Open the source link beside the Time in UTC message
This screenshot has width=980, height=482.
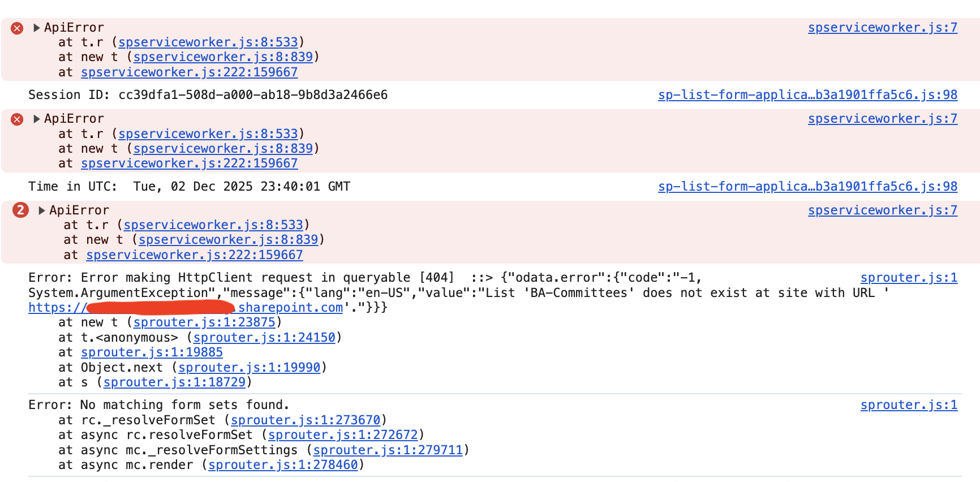click(807, 187)
